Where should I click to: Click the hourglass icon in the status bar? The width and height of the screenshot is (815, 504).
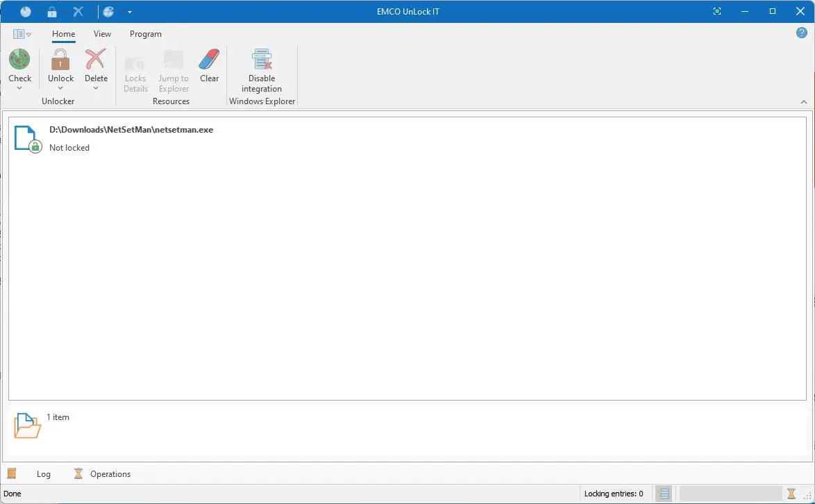pyautogui.click(x=791, y=494)
